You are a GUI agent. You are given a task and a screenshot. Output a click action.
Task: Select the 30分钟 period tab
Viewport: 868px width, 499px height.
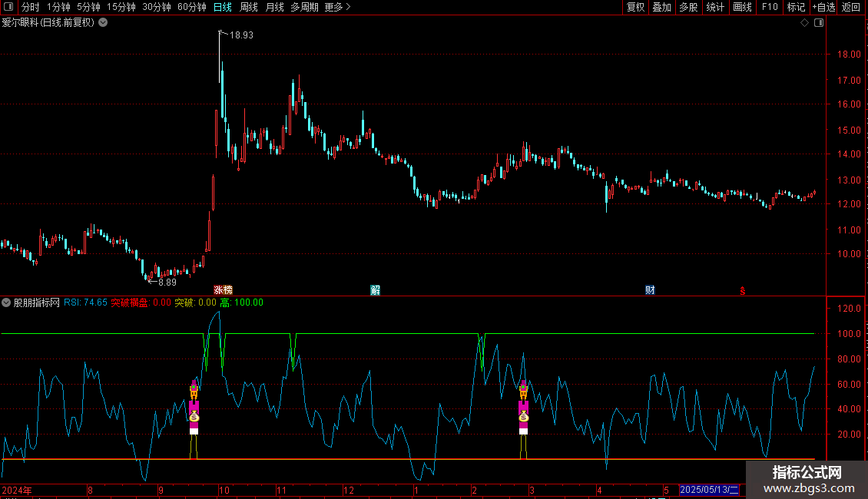pyautogui.click(x=157, y=7)
